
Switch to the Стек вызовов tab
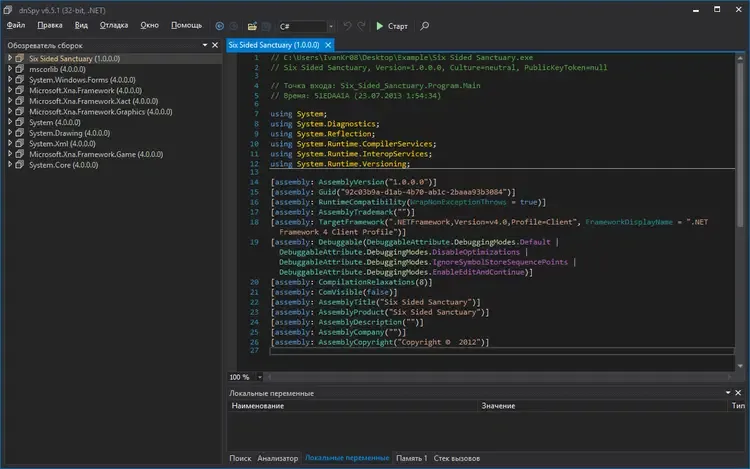click(x=457, y=457)
